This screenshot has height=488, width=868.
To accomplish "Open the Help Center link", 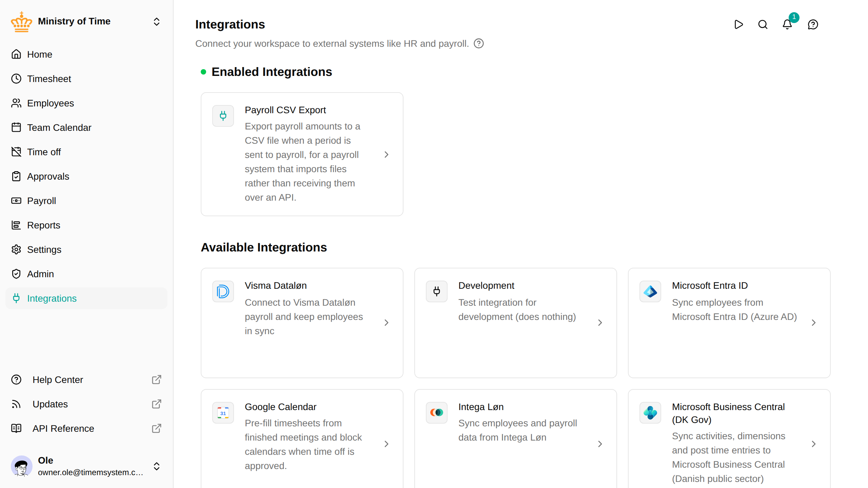I will click(86, 380).
